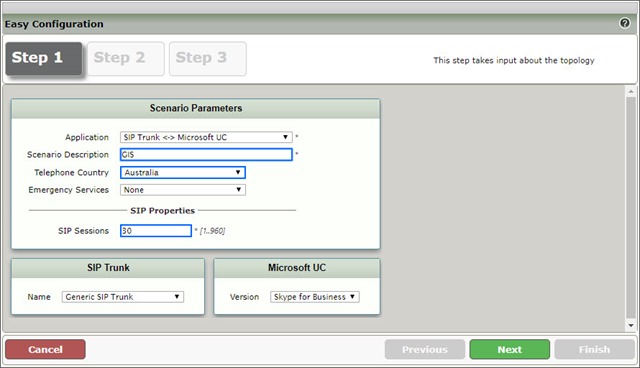Click the Scenario Description label
The image size is (640, 368).
coord(68,155)
